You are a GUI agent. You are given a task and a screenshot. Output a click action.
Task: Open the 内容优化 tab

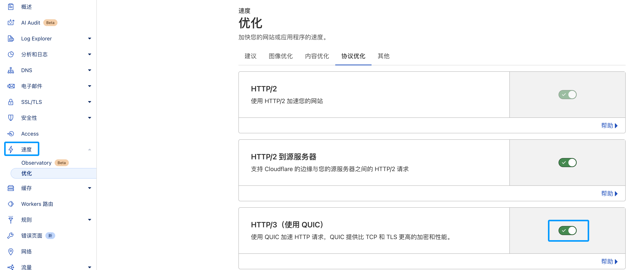click(317, 56)
